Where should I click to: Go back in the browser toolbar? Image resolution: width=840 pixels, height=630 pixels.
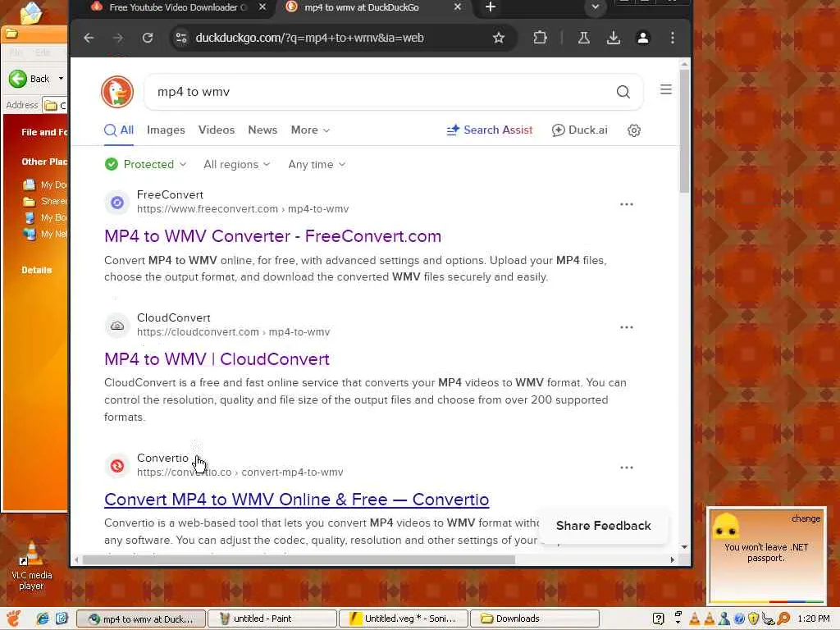point(89,38)
